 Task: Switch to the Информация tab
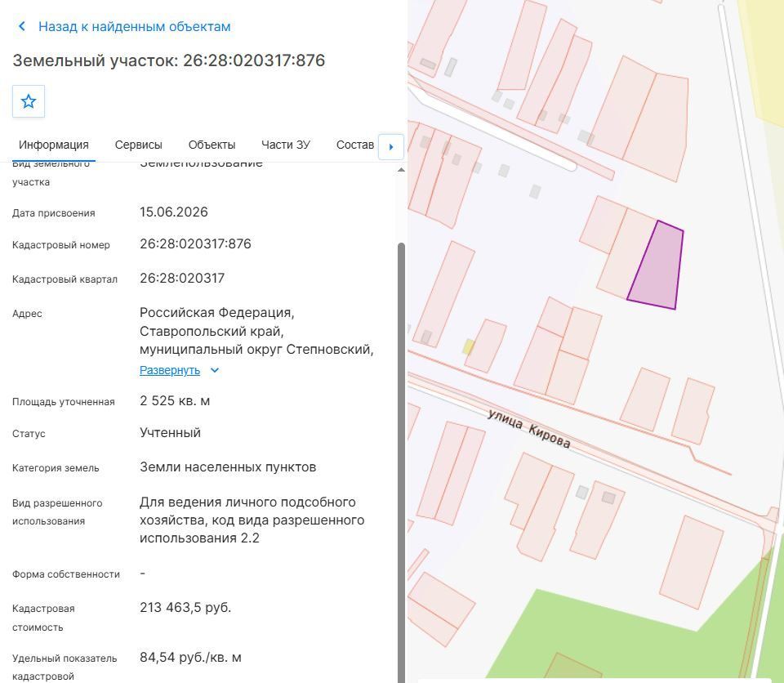point(54,145)
